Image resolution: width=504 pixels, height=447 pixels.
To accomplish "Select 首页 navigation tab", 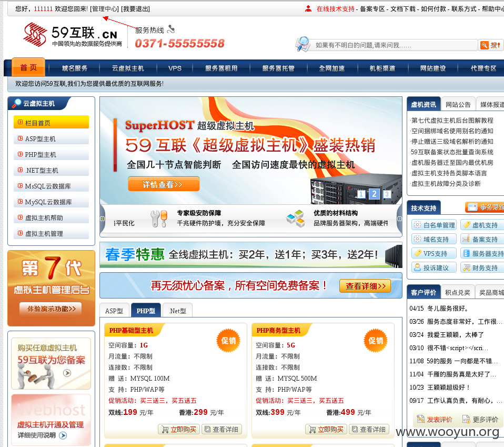I will coord(28,67).
